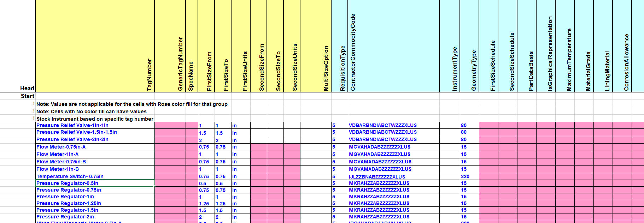644x223 pixels.
Task: Select the ContractorCommodityCode header cell
Action: click(x=394, y=46)
